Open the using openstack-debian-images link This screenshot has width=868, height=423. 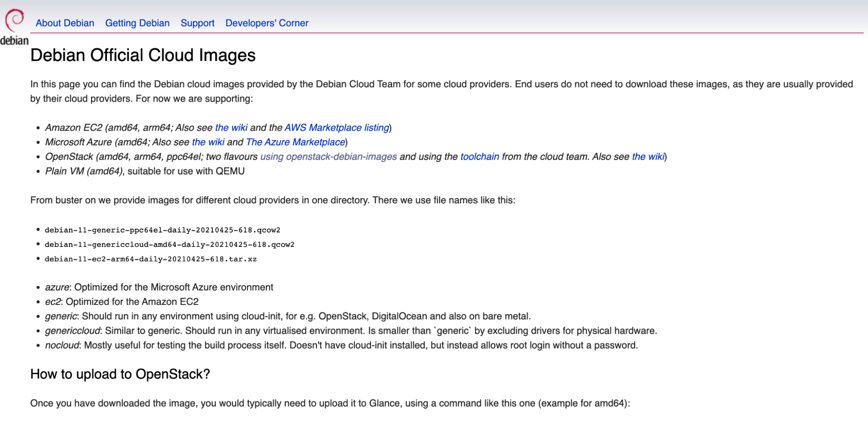(328, 157)
